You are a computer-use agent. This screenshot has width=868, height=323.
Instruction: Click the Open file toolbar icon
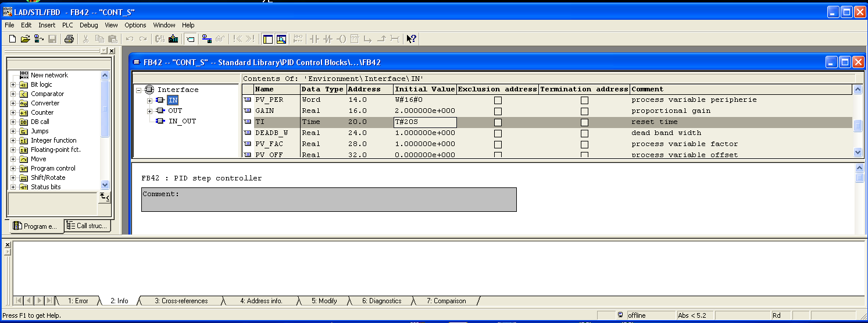click(25, 39)
